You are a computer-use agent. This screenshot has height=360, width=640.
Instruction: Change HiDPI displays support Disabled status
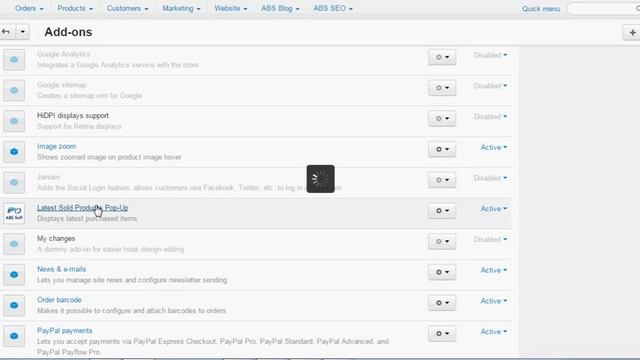[x=490, y=116]
